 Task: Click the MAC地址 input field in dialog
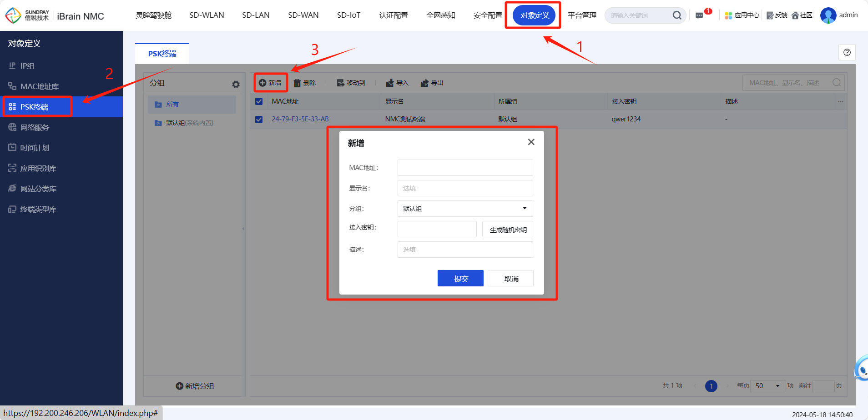tap(465, 168)
